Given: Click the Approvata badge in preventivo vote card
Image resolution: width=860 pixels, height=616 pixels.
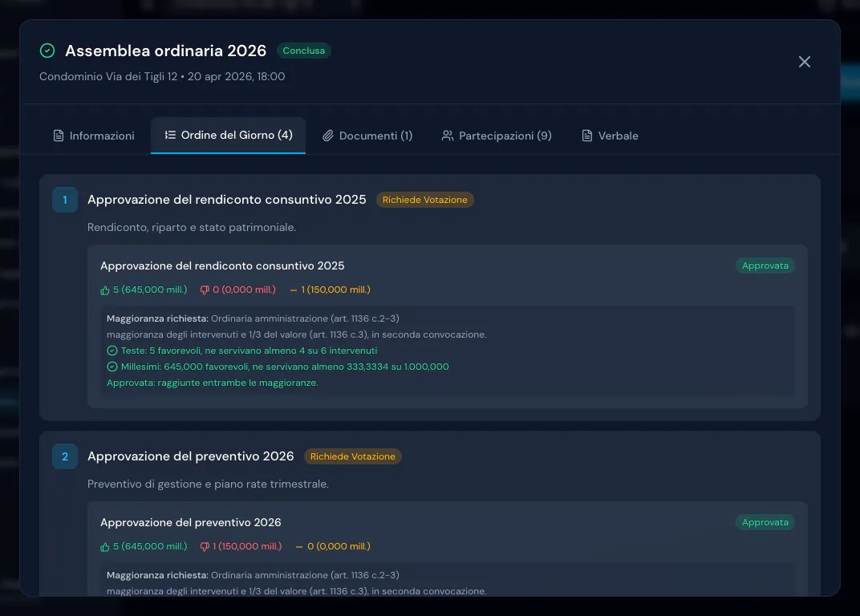Looking at the screenshot, I should (x=765, y=522).
